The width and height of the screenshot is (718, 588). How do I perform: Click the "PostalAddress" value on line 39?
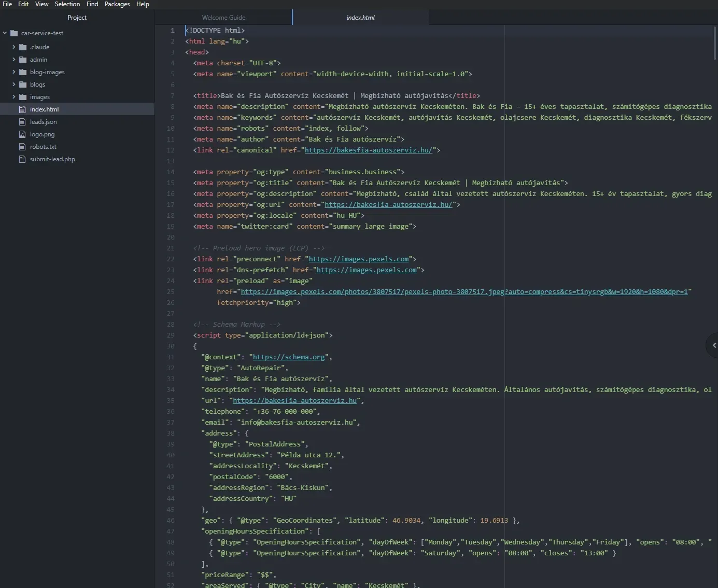(275, 444)
